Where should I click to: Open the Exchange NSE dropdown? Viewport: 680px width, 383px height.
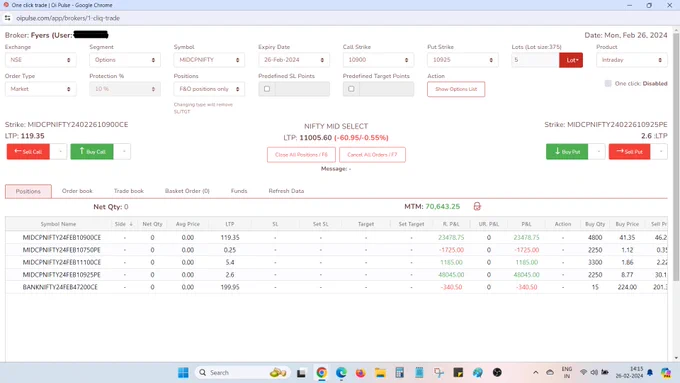pos(40,60)
